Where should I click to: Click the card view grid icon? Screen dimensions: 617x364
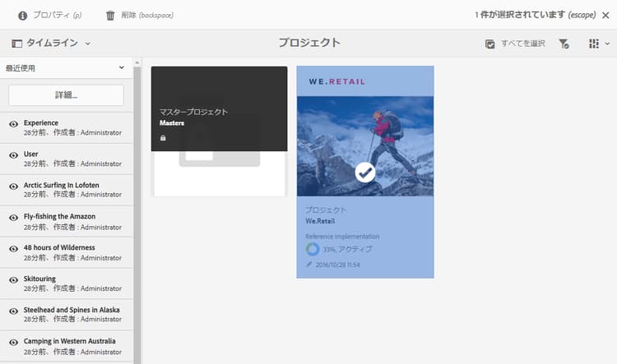click(594, 44)
